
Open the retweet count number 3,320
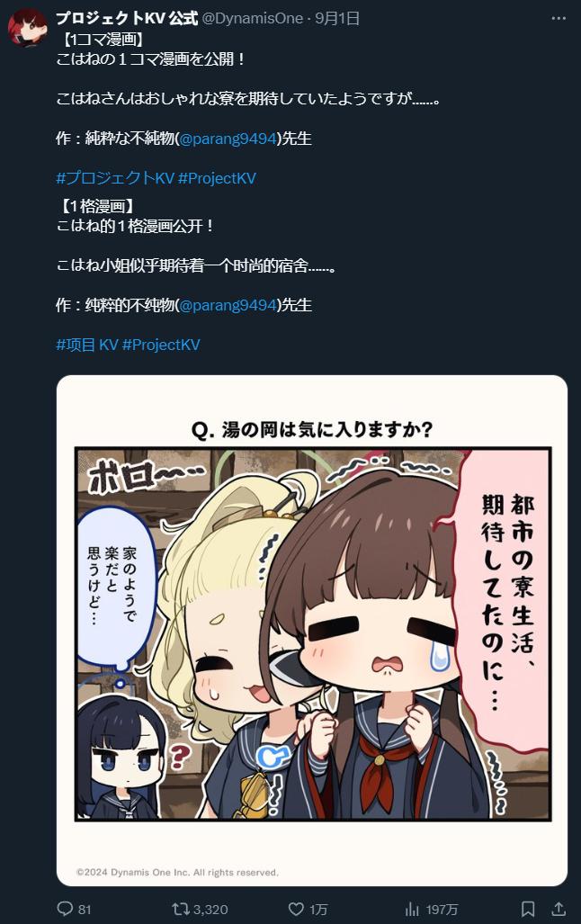pyautogui.click(x=210, y=910)
